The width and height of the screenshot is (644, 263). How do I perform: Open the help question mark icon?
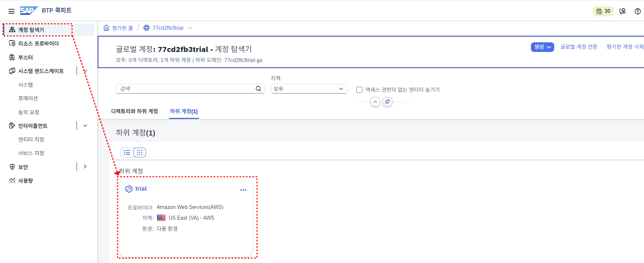(638, 11)
